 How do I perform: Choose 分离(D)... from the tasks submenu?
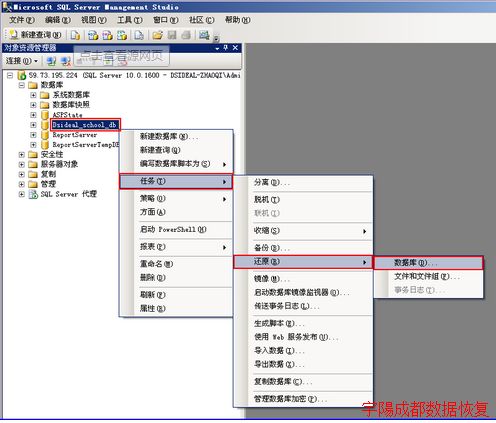click(x=303, y=183)
